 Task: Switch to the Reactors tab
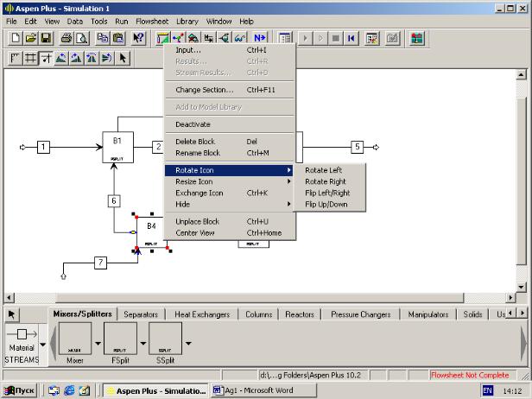click(300, 314)
